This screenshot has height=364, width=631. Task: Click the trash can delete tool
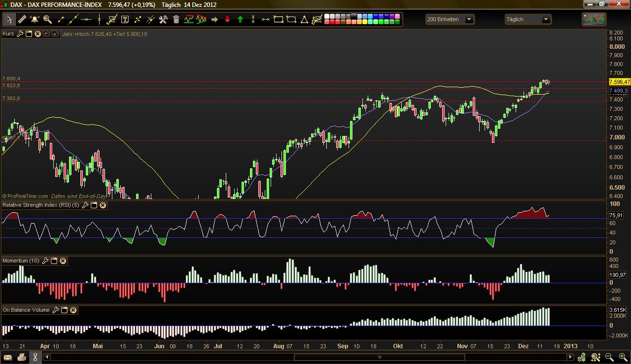click(x=176, y=20)
